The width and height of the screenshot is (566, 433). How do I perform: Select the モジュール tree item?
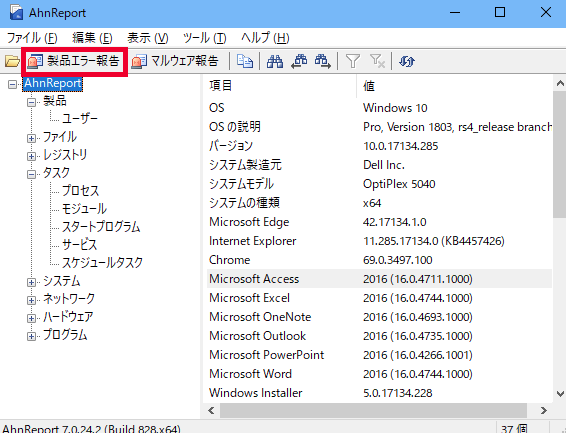[x=84, y=209]
